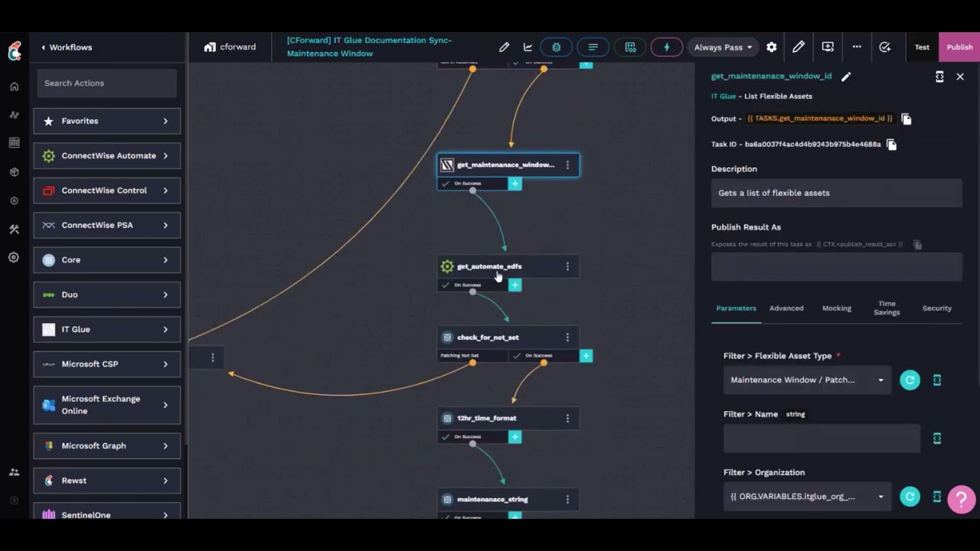Open the Always Pass dropdown

(723, 47)
